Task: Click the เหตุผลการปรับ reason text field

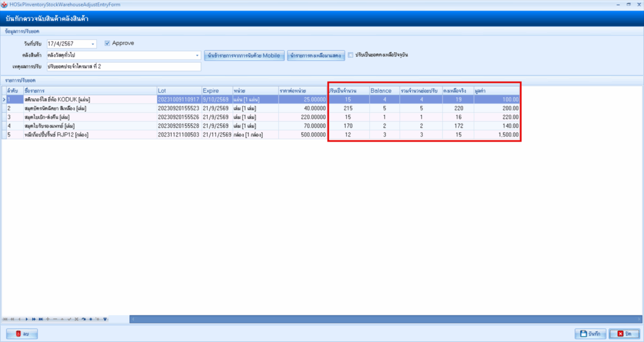Action: (x=123, y=67)
